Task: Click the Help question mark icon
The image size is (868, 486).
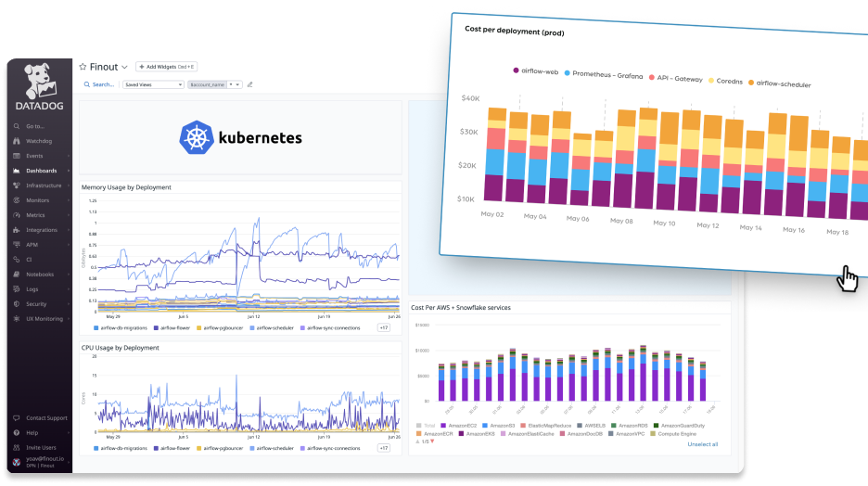Action: pyautogui.click(x=17, y=433)
